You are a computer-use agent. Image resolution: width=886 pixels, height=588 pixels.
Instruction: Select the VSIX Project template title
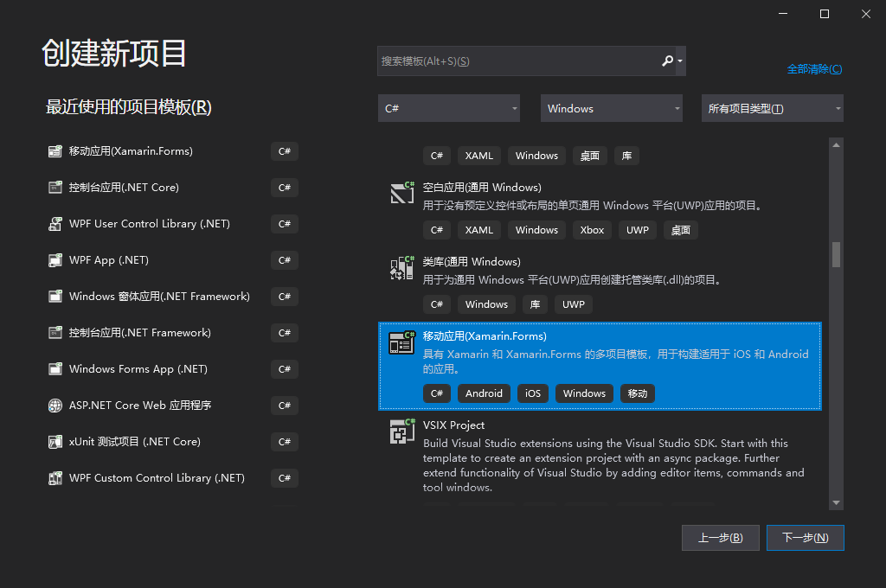[453, 425]
